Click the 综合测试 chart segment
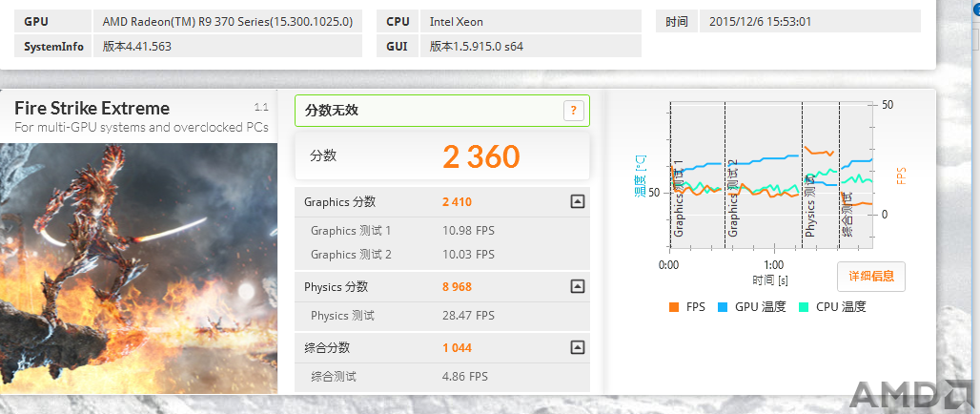Viewport: 980px width, 414px height. [x=855, y=174]
